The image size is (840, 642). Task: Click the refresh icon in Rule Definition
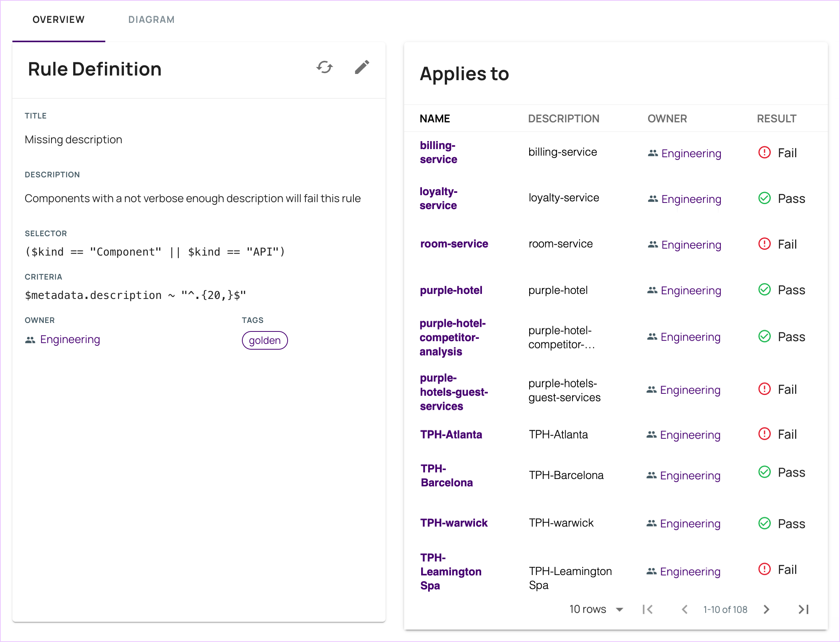[324, 67]
